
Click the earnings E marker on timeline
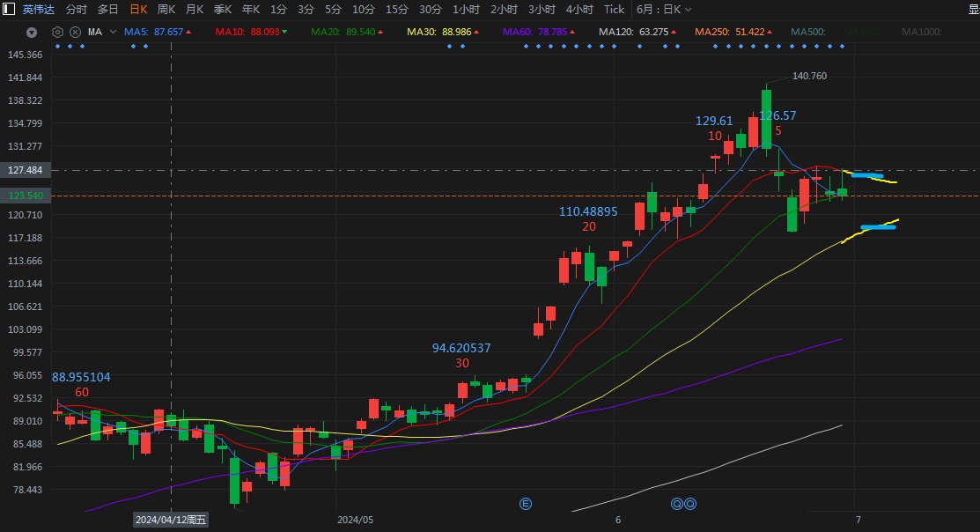click(x=526, y=504)
